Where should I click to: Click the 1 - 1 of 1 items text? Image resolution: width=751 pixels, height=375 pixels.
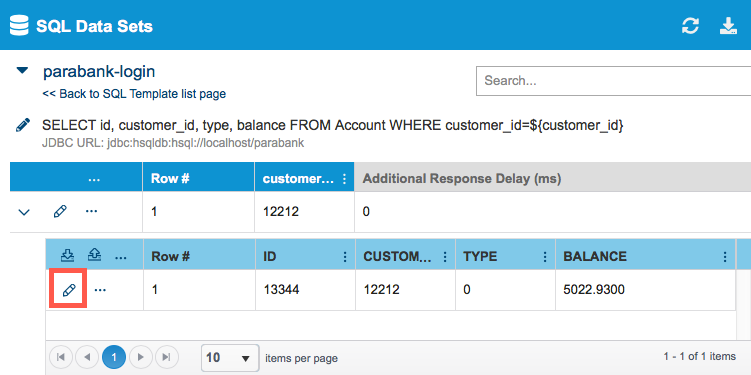pos(699,356)
